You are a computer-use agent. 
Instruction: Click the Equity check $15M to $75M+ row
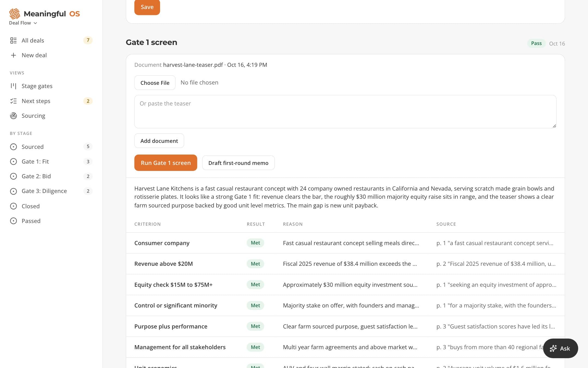[x=345, y=285]
